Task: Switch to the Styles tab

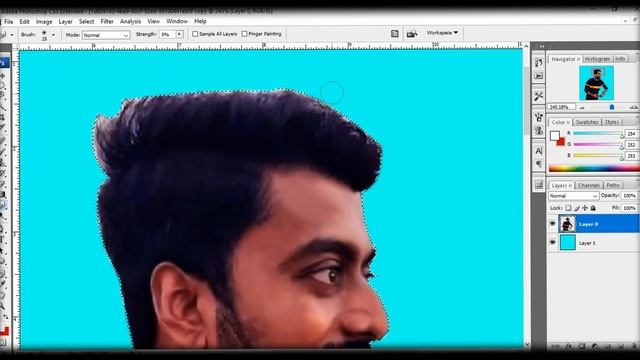Action: pyautogui.click(x=611, y=122)
